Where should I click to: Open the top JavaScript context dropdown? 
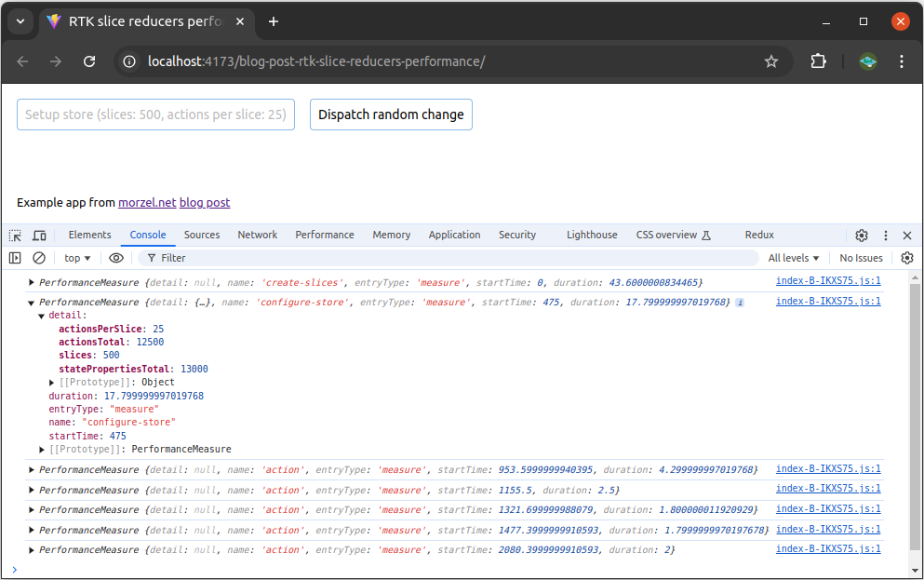pos(77,258)
